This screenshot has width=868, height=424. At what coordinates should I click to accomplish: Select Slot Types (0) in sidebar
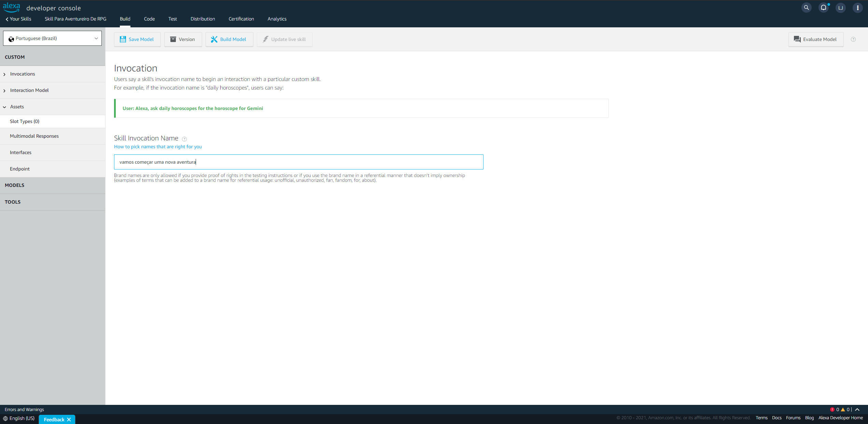click(x=25, y=121)
